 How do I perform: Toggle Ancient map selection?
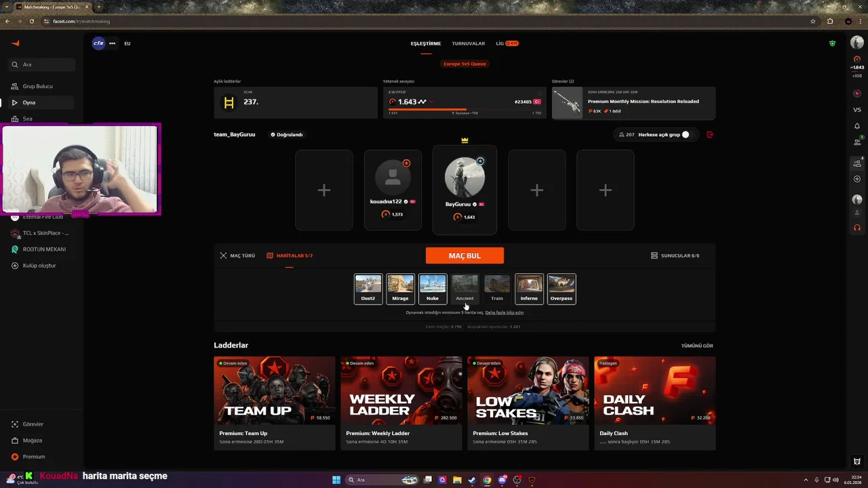465,289
